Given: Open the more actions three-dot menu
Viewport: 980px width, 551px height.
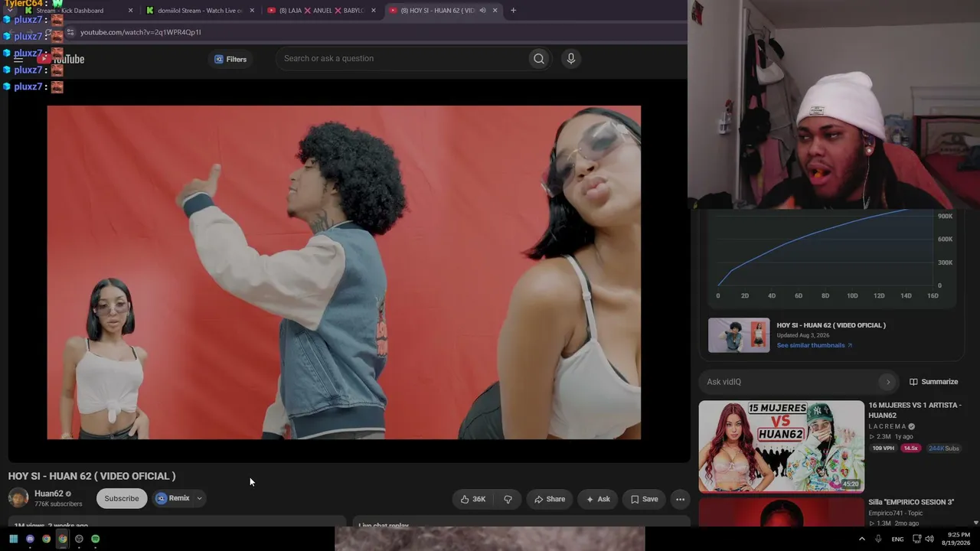Looking at the screenshot, I should click(680, 499).
